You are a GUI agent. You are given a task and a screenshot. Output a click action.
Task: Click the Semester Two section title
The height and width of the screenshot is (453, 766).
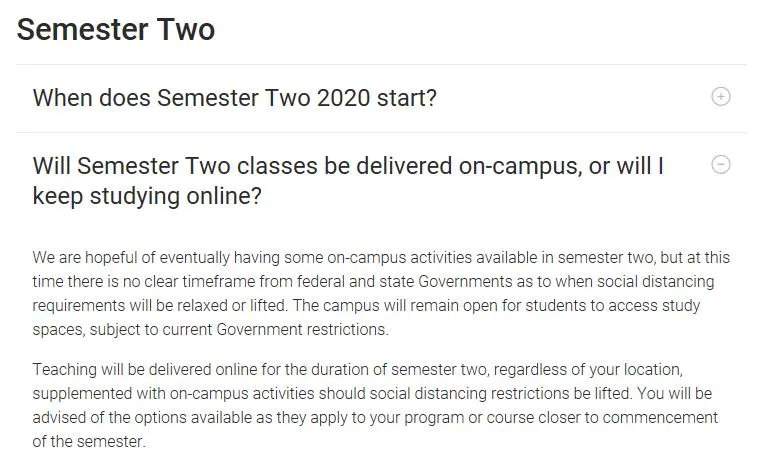click(x=116, y=29)
